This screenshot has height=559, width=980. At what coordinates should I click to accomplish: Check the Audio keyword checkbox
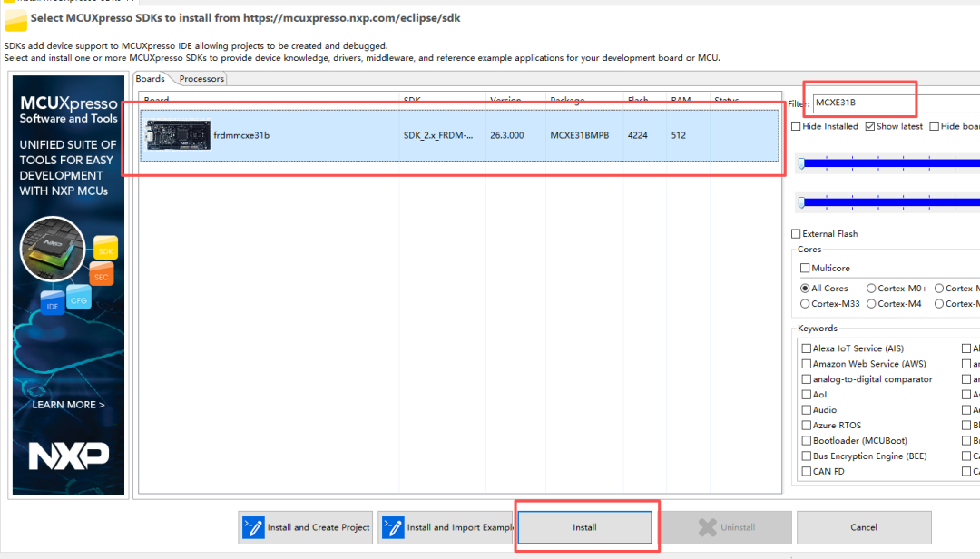[x=807, y=410]
